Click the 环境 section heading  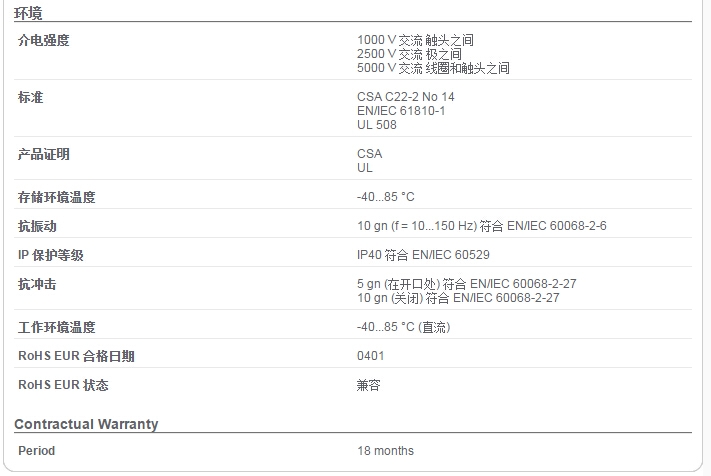28,13
